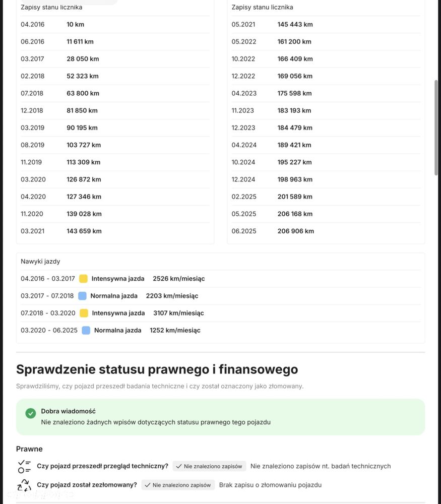Screen dimensions: 441x504
Task: Click the 'Czy pojazd został zezłomowany?' question
Action: point(87,485)
